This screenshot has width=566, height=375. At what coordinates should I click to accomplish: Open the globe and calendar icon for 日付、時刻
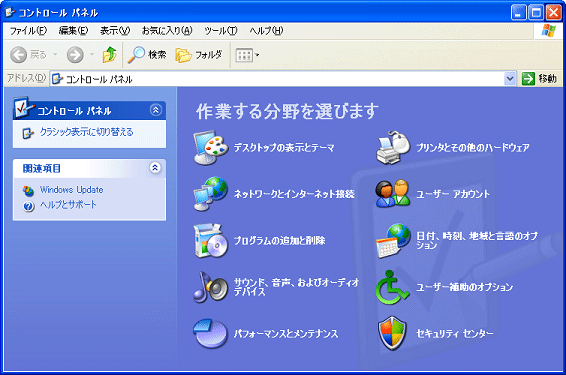393,240
